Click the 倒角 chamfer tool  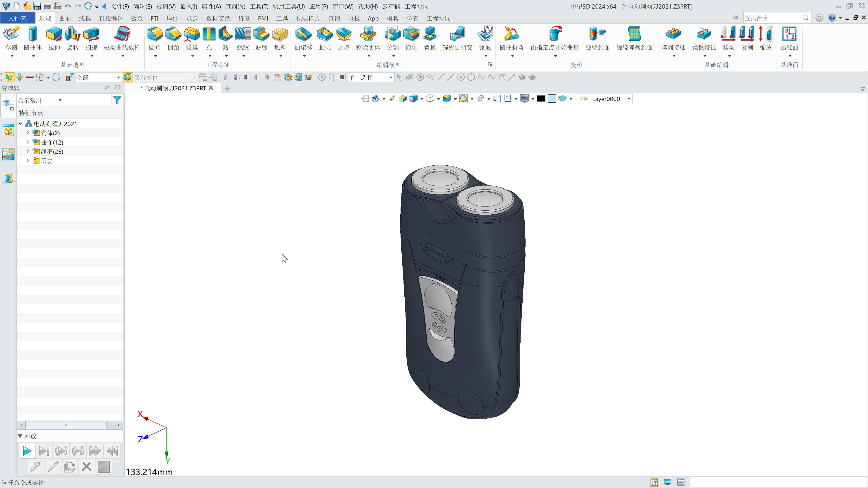coord(173,38)
